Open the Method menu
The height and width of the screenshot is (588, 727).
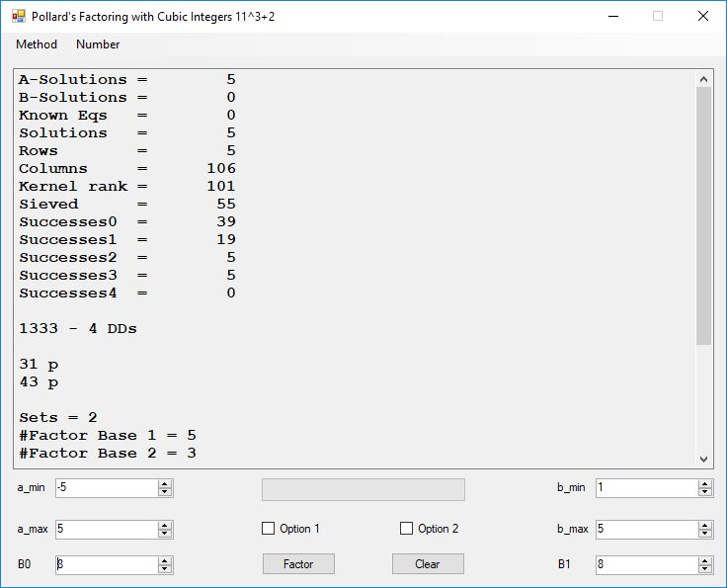pyautogui.click(x=37, y=44)
